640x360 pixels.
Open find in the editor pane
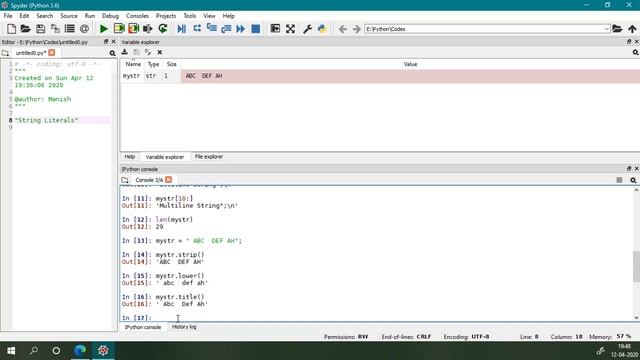tap(112, 53)
